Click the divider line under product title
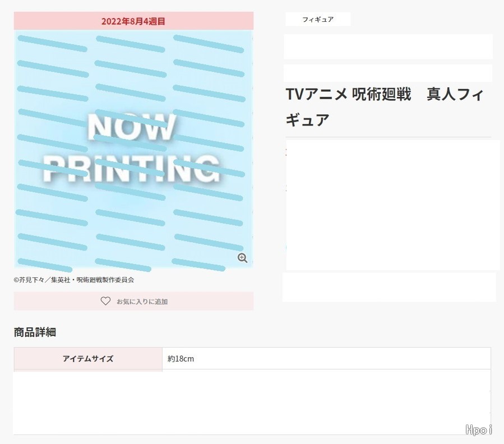Viewport: 504px width, 444px height. click(389, 137)
